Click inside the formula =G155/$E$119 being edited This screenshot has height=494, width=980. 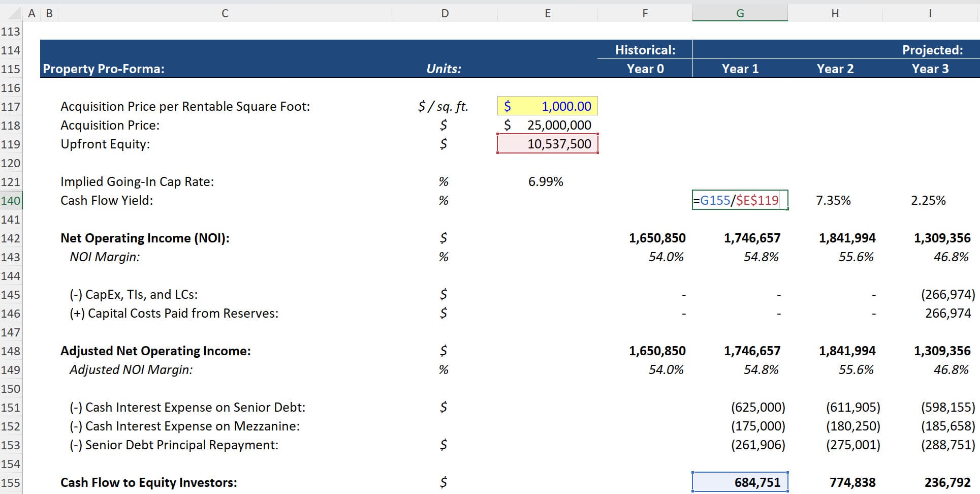point(739,200)
